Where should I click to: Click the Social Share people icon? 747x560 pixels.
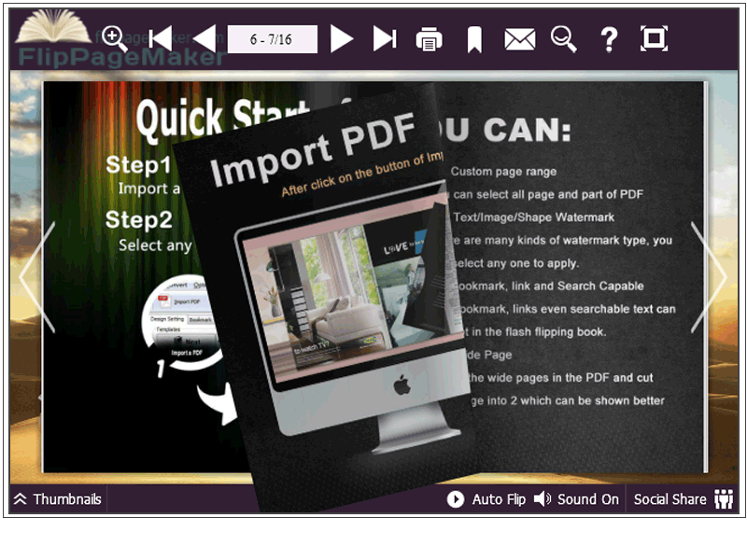click(724, 499)
